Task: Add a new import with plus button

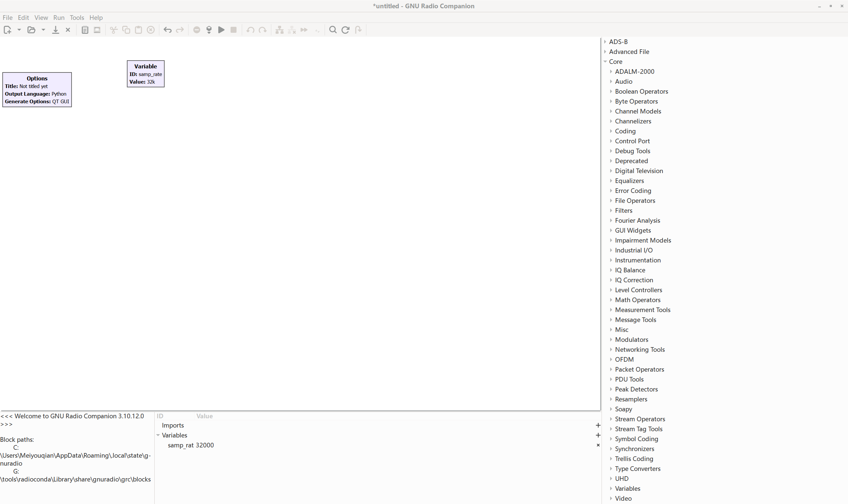Action: coord(598,425)
